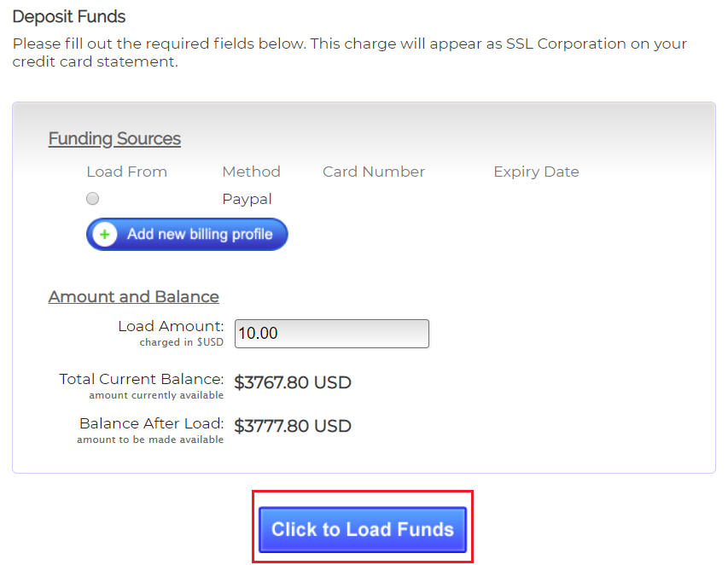This screenshot has width=728, height=565.
Task: Click the Deposit Funds title
Action: [x=69, y=16]
